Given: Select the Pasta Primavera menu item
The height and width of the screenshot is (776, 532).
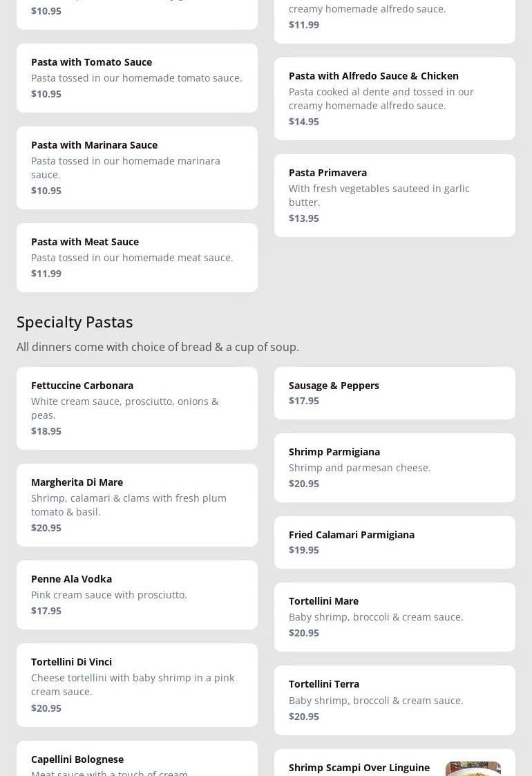Looking at the screenshot, I should point(395,195).
